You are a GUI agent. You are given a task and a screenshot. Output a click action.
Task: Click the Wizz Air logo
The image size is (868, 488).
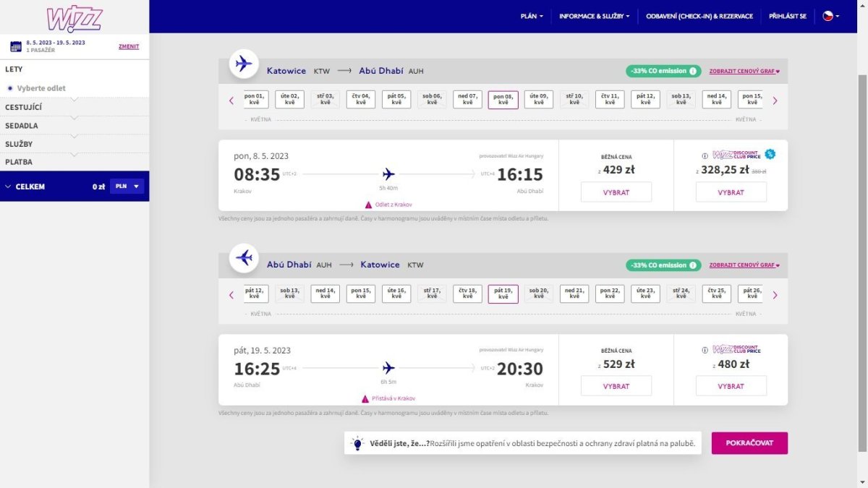pos(75,18)
